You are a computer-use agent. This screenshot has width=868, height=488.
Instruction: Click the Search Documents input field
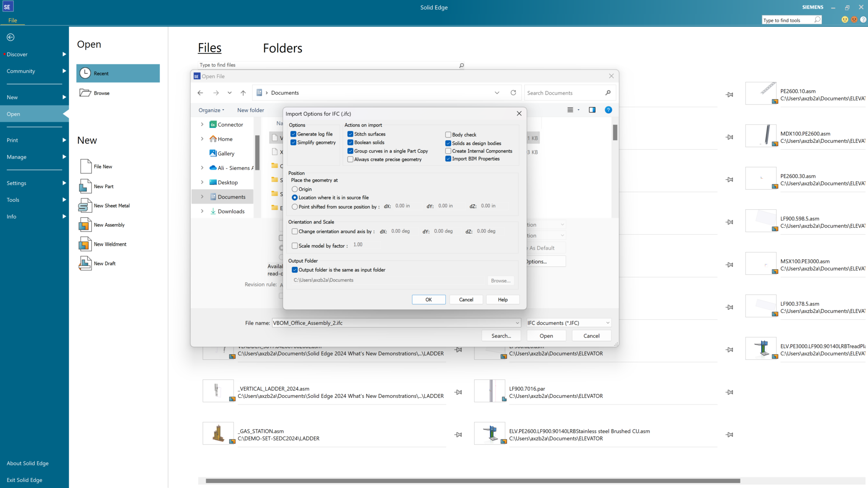click(564, 92)
